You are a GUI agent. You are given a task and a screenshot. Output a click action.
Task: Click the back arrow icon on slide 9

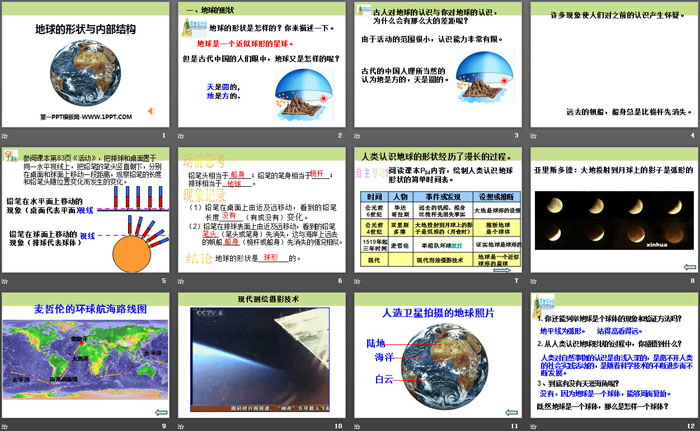pos(161,412)
